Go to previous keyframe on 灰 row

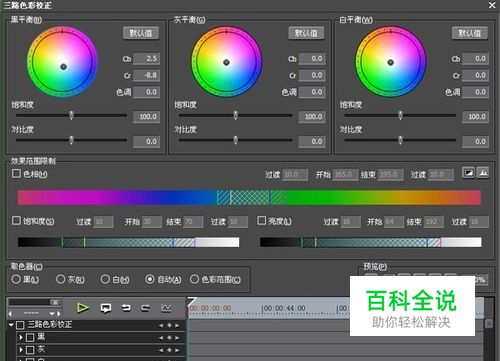click(161, 350)
